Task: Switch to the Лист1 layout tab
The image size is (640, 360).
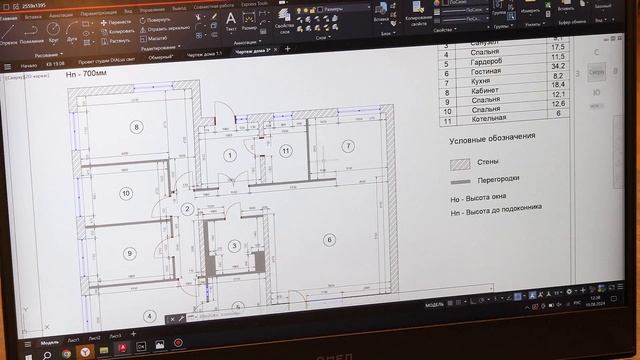Action: (73, 340)
